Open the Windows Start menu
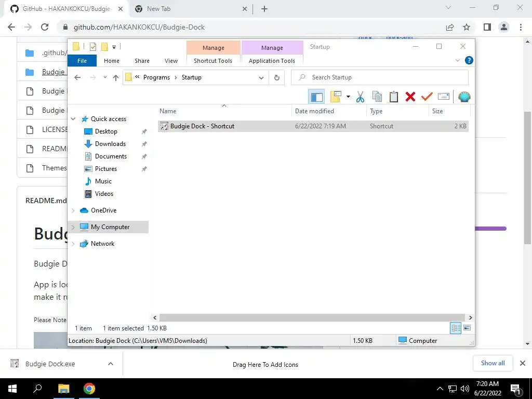Viewport: 532px width, 399px height. pyautogui.click(x=12, y=389)
